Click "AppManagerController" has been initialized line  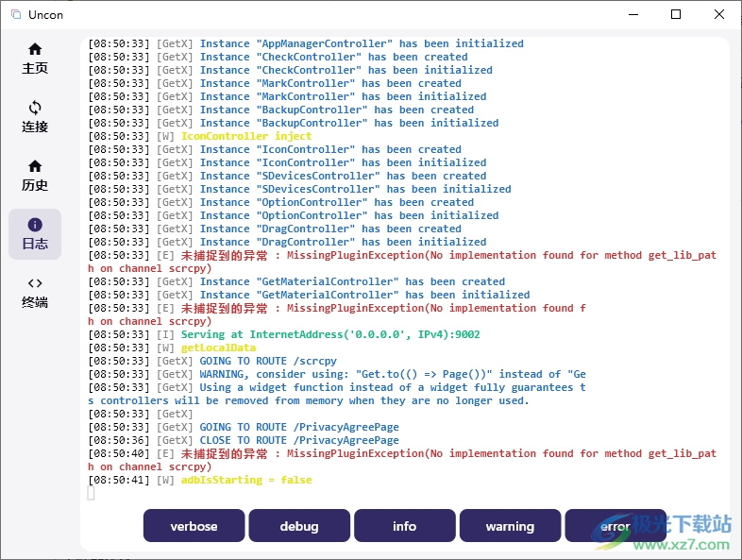click(x=306, y=43)
